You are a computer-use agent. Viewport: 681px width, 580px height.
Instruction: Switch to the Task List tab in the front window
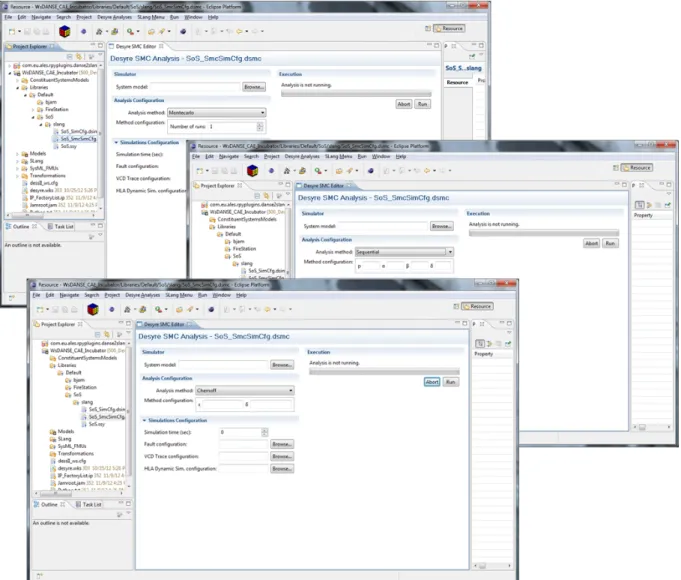[89, 504]
